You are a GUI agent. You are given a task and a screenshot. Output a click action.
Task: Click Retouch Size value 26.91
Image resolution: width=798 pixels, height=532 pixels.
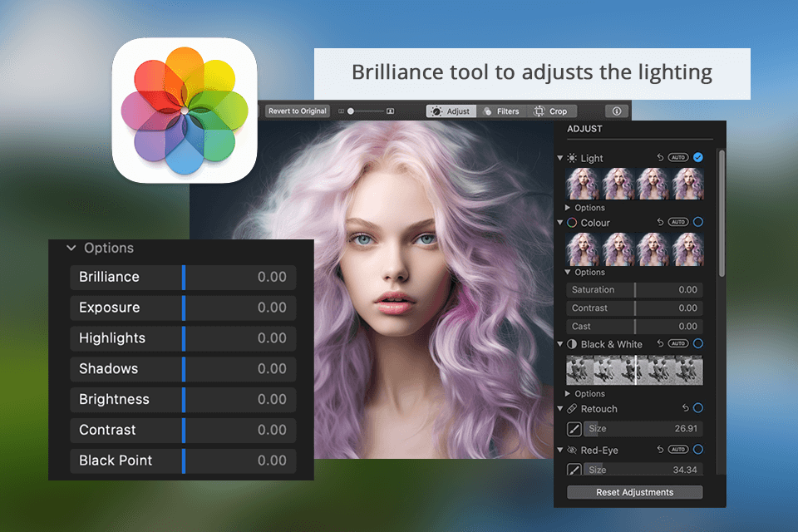pyautogui.click(x=686, y=429)
